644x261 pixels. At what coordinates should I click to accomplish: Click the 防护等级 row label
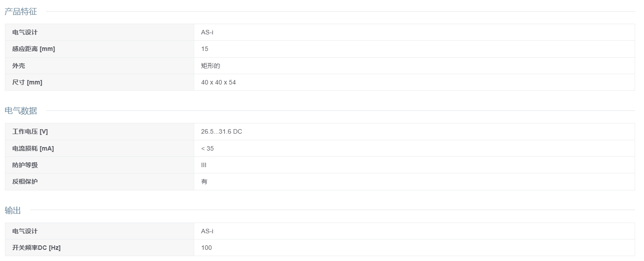tap(25, 165)
